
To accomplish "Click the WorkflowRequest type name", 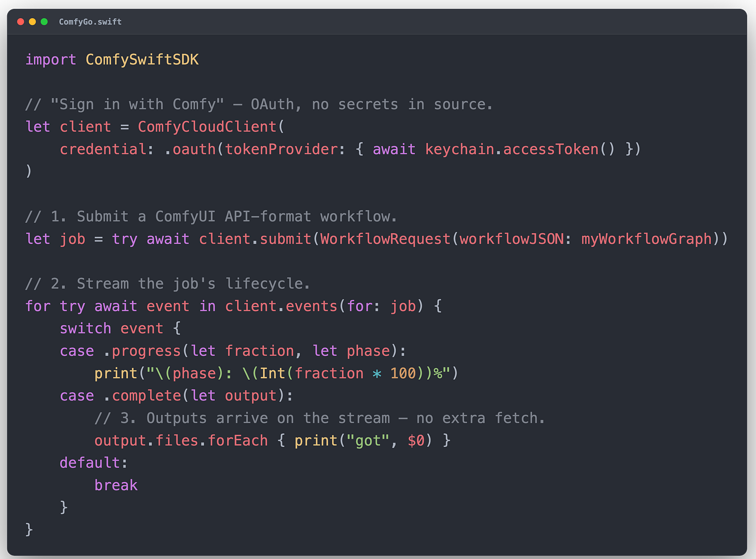I will pos(385,239).
